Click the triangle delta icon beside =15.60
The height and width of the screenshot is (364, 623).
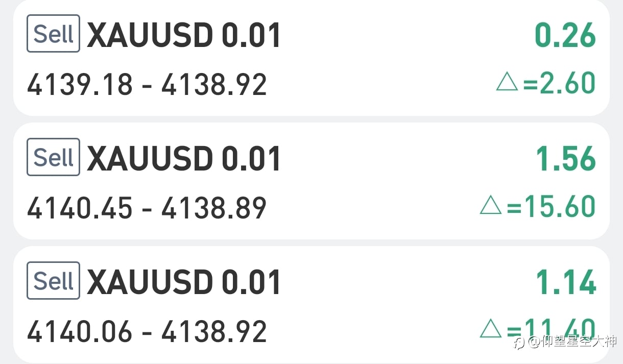tap(491, 205)
